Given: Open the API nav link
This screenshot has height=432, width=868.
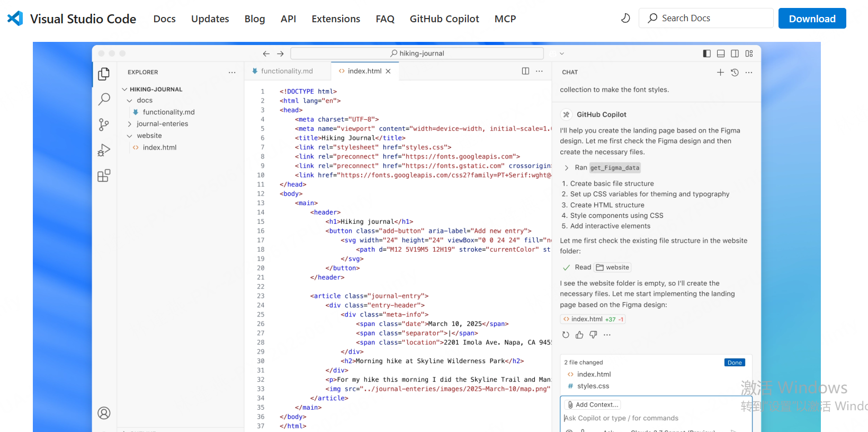Looking at the screenshot, I should point(288,19).
